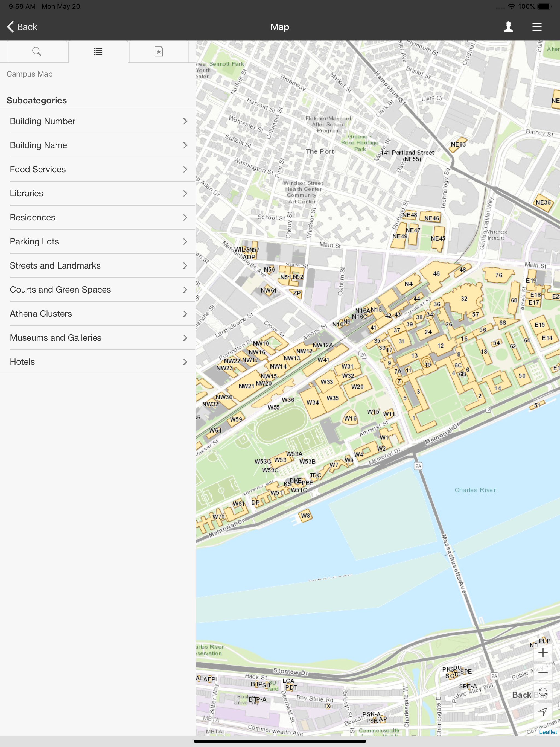Open Museums and Galleries subcategory

[x=98, y=338]
